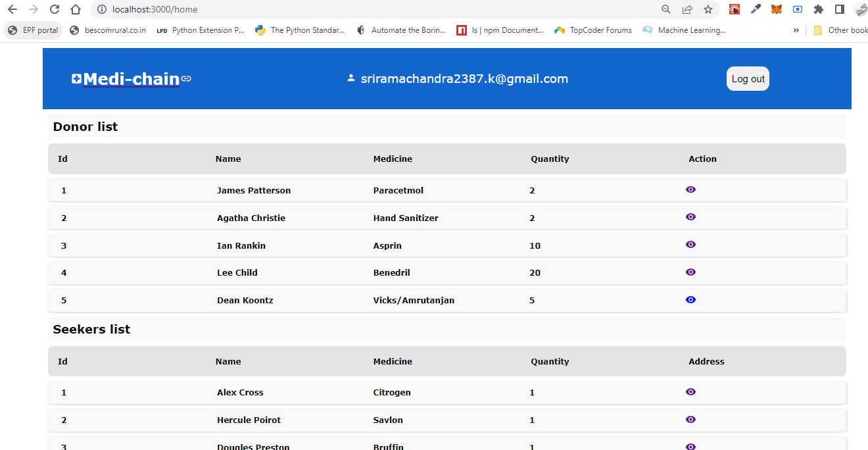Viewport: 868px width, 450px height.
Task: View Lee Child donor details eye icon
Action: click(x=690, y=272)
